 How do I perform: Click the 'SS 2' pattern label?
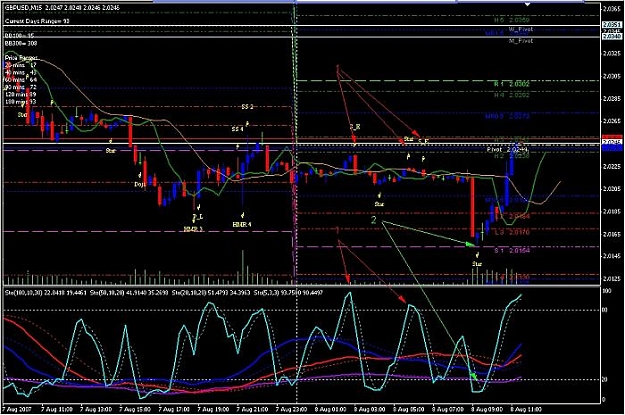tap(247, 107)
